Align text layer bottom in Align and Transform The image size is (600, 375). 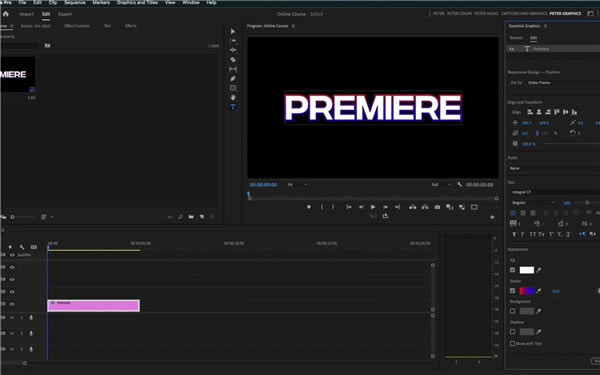[574, 112]
